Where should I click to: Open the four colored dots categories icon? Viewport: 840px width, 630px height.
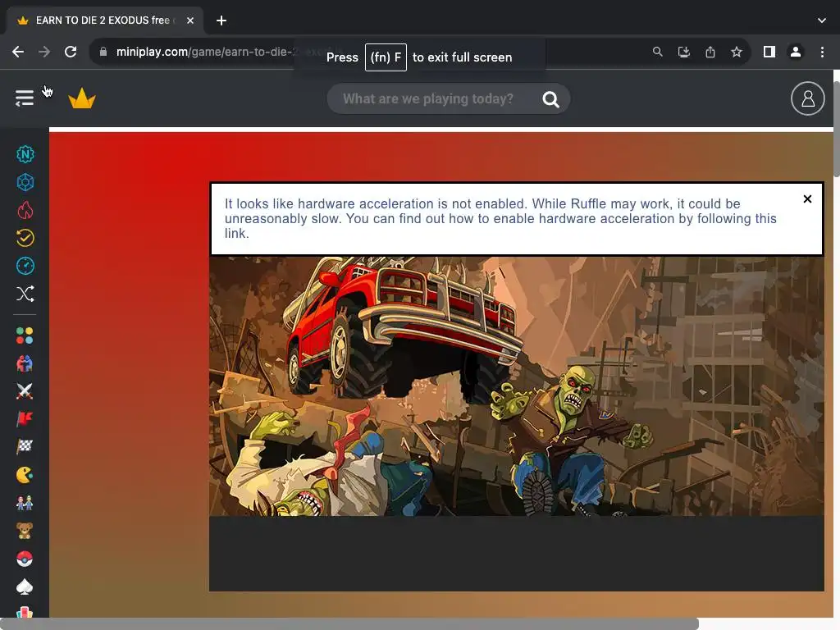pos(25,336)
